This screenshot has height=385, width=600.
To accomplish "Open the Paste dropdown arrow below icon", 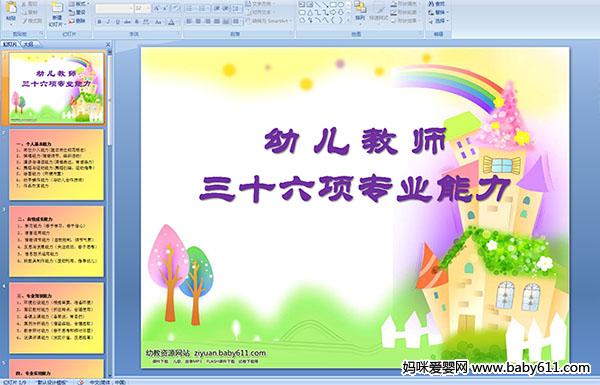I will [x=11, y=24].
